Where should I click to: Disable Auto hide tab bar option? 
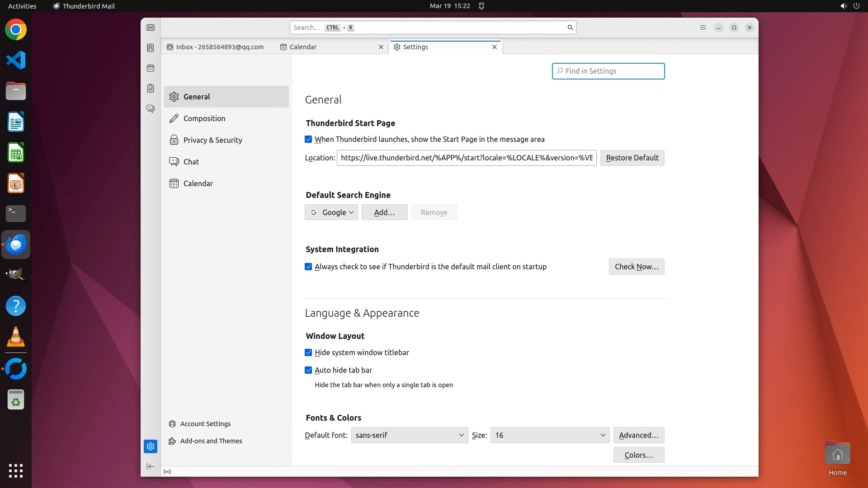coord(308,370)
